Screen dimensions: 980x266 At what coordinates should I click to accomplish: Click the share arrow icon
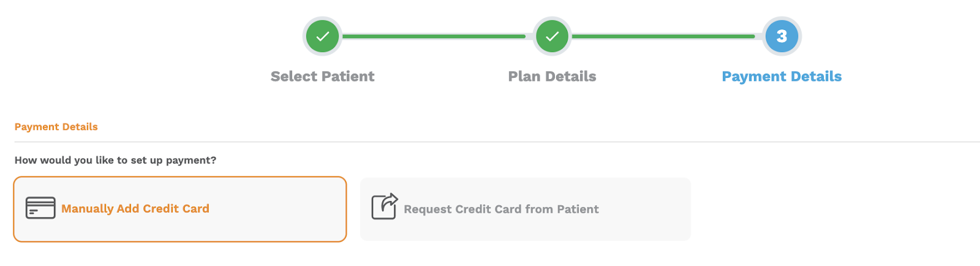coord(385,207)
